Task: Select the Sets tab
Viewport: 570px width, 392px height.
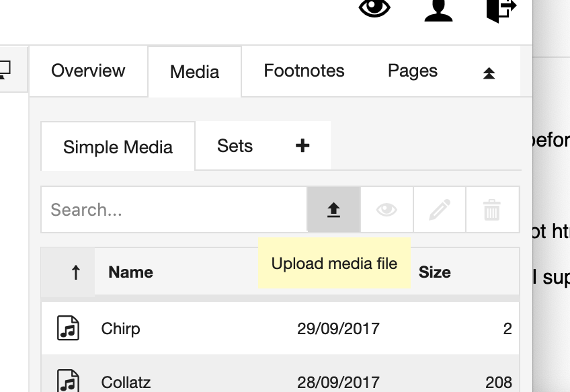Action: 235,146
